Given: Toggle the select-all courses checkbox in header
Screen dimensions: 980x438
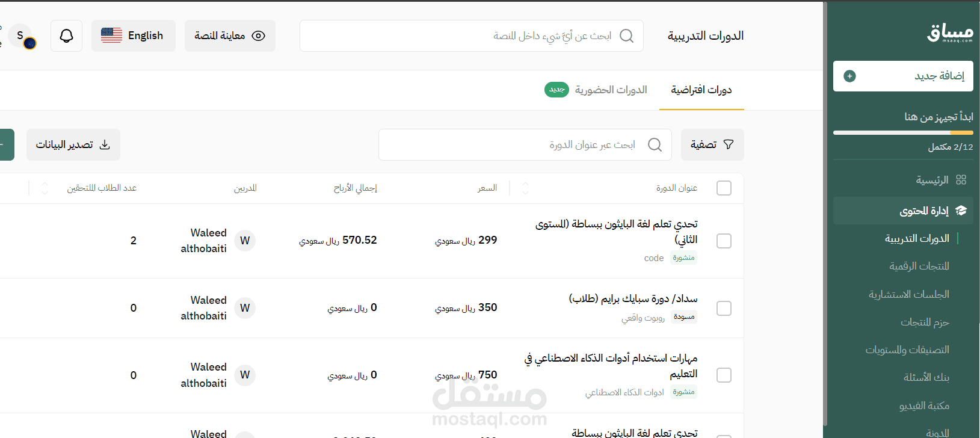Looking at the screenshot, I should pos(724,188).
